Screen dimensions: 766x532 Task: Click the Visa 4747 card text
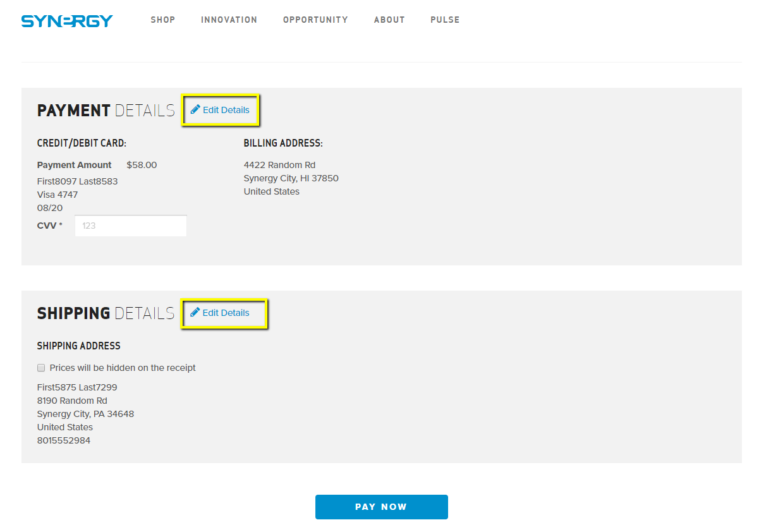[58, 195]
